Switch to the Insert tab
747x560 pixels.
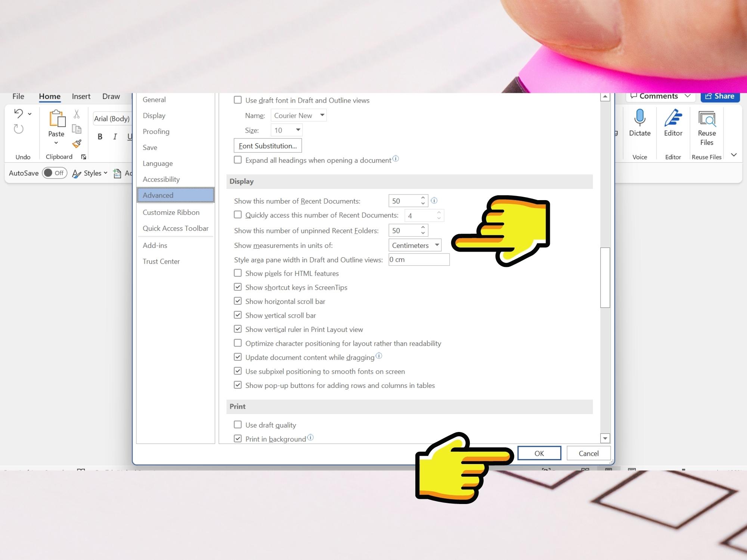click(81, 96)
